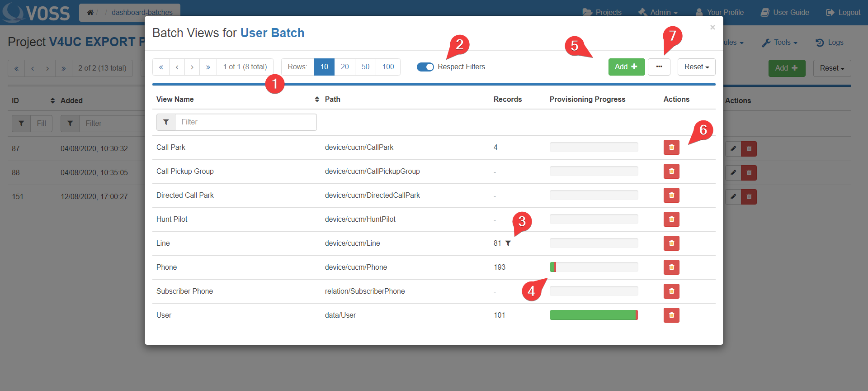The height and width of the screenshot is (391, 868).
Task: Delete the Hunt Pilot view
Action: pos(671,219)
